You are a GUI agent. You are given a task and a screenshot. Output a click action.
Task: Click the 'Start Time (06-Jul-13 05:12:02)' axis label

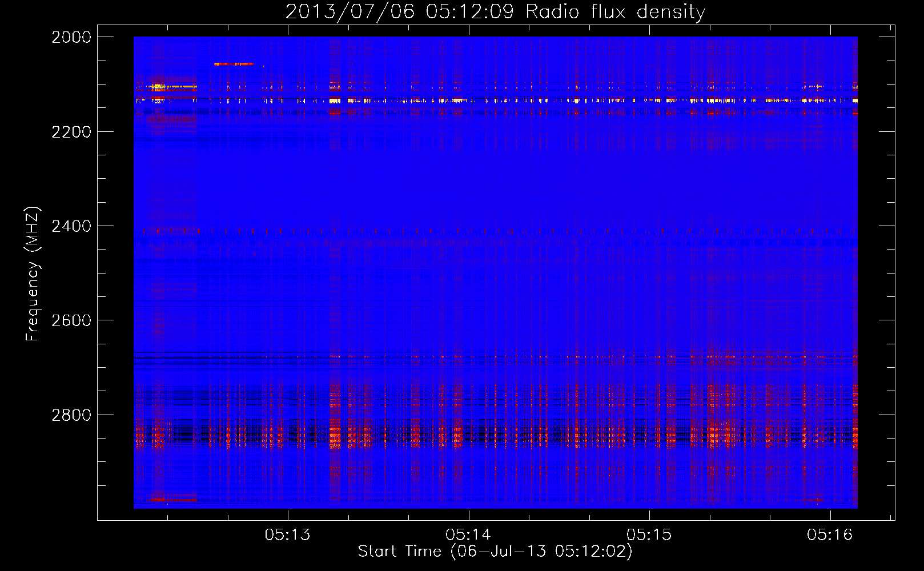(495, 552)
